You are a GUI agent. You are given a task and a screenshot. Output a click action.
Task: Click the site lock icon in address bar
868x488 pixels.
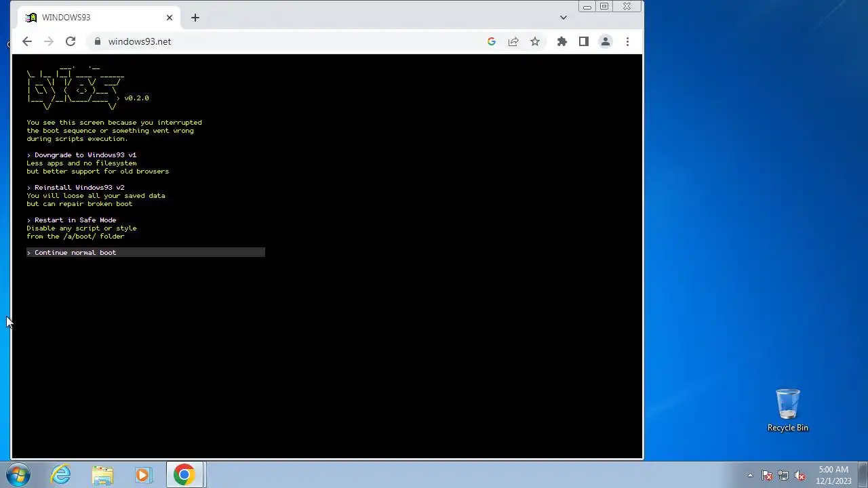pyautogui.click(x=98, y=41)
